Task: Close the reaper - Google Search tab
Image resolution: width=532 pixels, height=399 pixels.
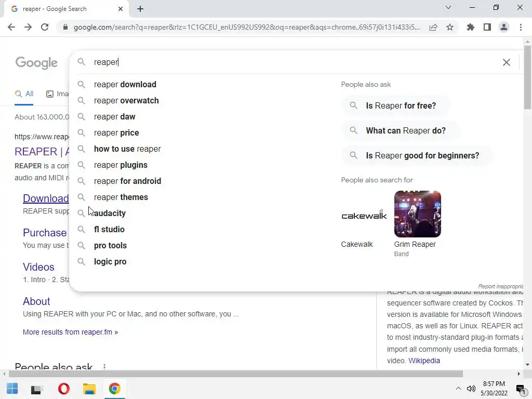Action: point(121,9)
